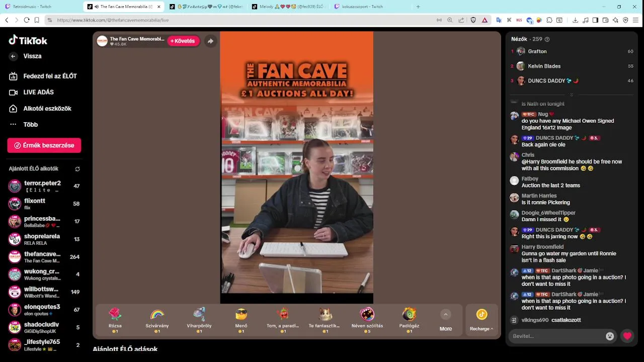This screenshot has height=362, width=644.
Task: Open browser extensions puzzle icon
Action: tap(549, 20)
